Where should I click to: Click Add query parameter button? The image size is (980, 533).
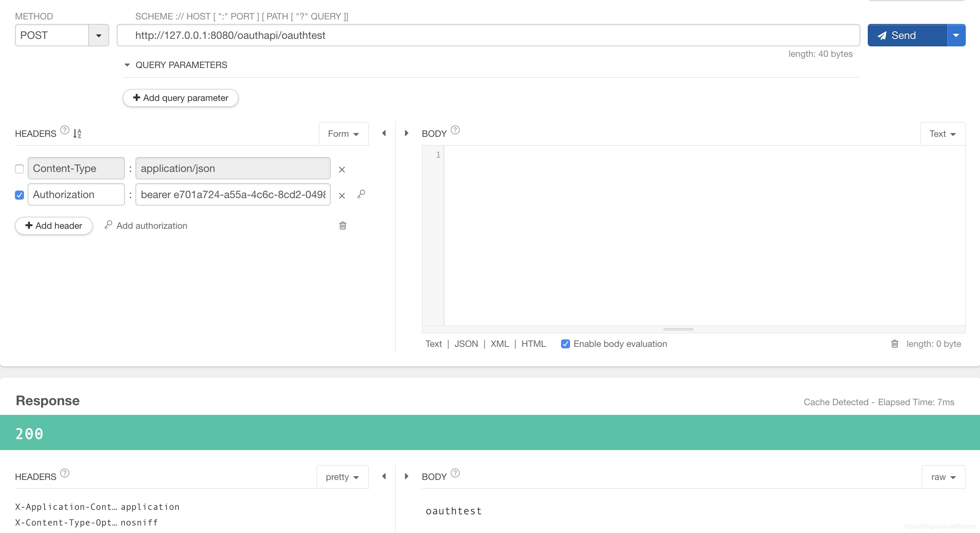pos(180,98)
